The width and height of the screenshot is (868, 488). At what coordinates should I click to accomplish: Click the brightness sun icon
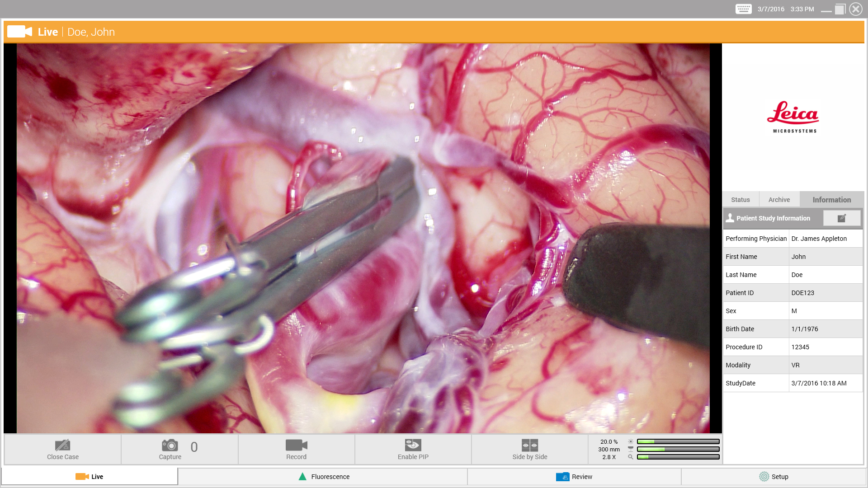pos(630,441)
